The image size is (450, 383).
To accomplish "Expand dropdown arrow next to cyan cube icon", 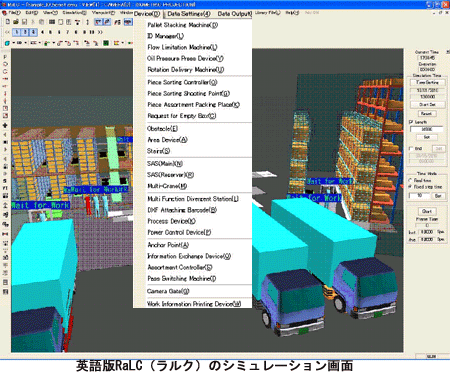I will [x=13, y=43].
